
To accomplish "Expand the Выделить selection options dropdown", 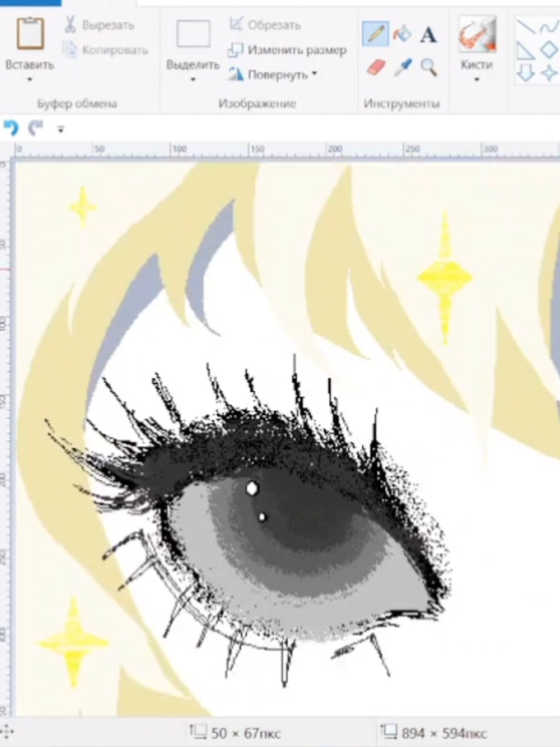I will [193, 79].
